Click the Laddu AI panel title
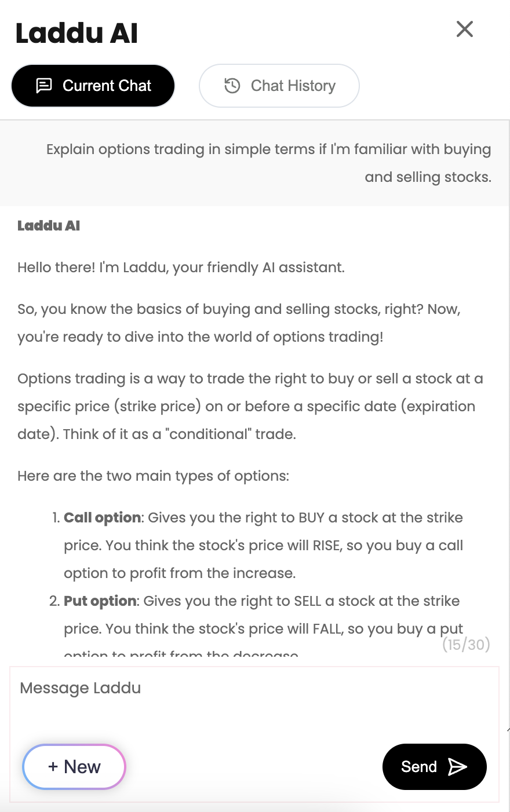 76,33
